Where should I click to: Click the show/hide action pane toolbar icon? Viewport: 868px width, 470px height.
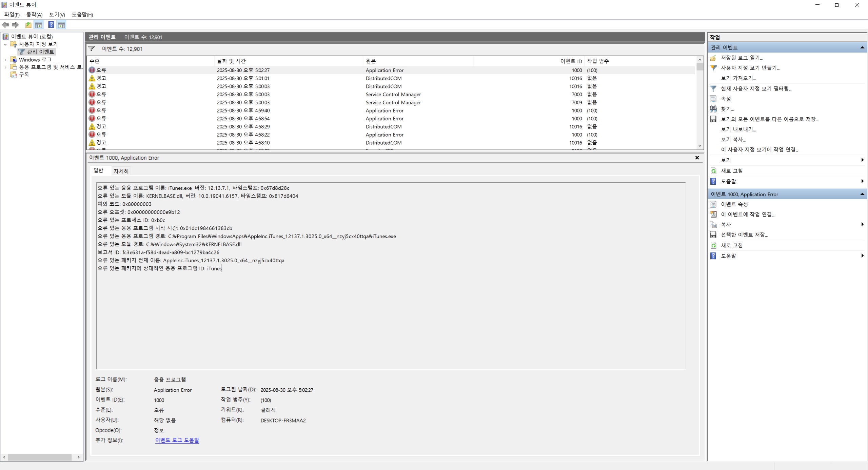tap(61, 25)
